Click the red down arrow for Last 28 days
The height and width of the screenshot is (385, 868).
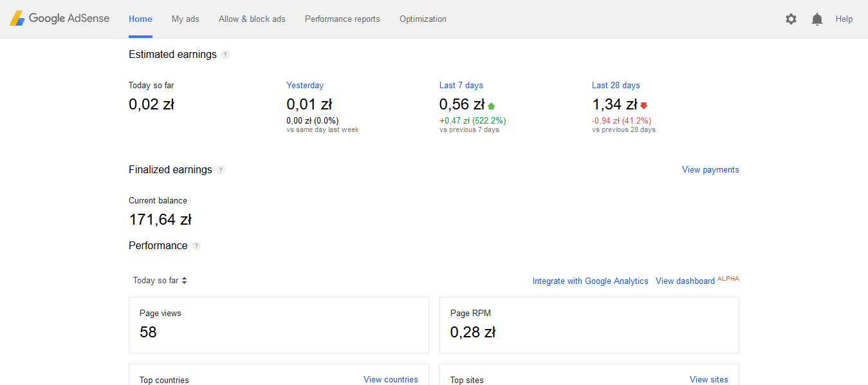pyautogui.click(x=643, y=106)
